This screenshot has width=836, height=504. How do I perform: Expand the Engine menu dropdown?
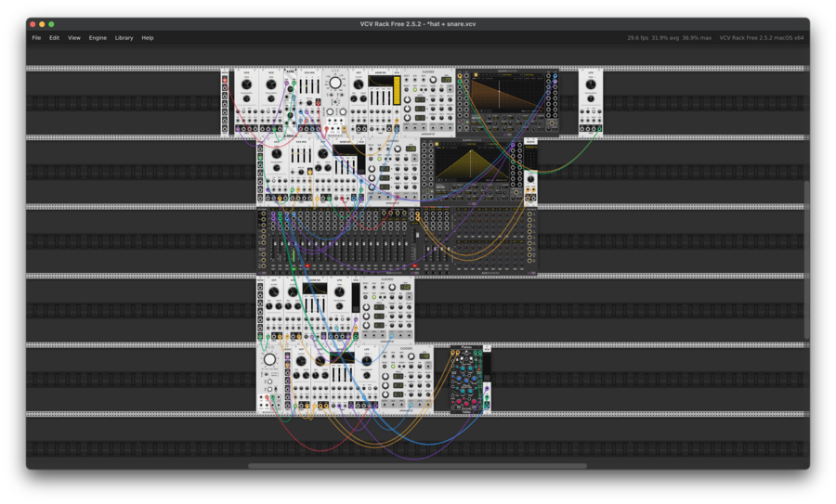click(x=98, y=38)
